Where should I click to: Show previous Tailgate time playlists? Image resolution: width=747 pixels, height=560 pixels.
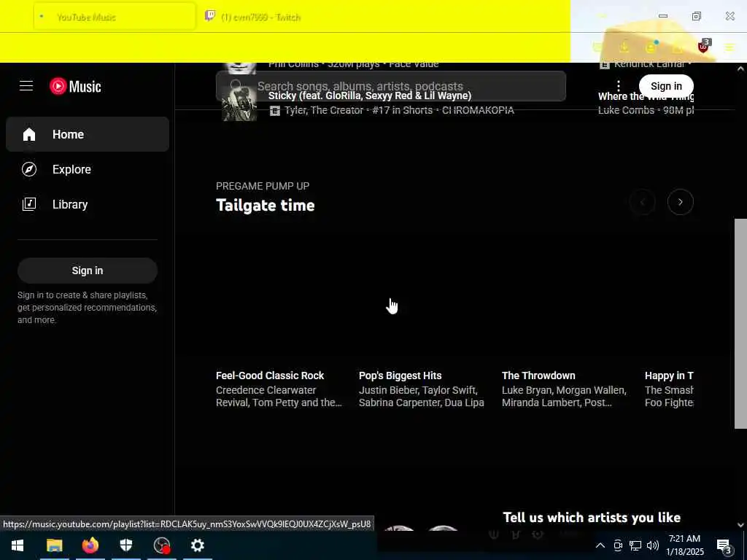point(642,203)
